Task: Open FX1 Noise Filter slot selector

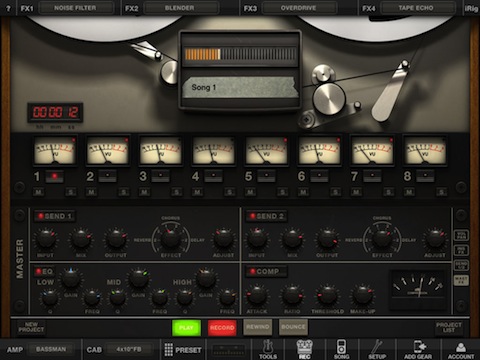Action: pos(75,8)
